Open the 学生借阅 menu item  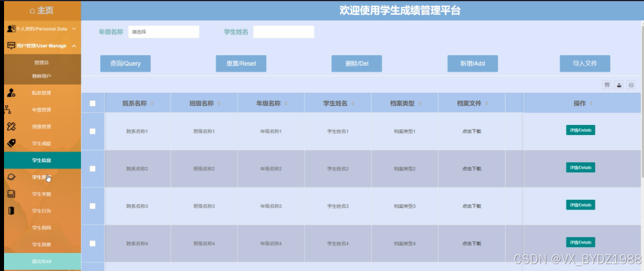[41, 227]
